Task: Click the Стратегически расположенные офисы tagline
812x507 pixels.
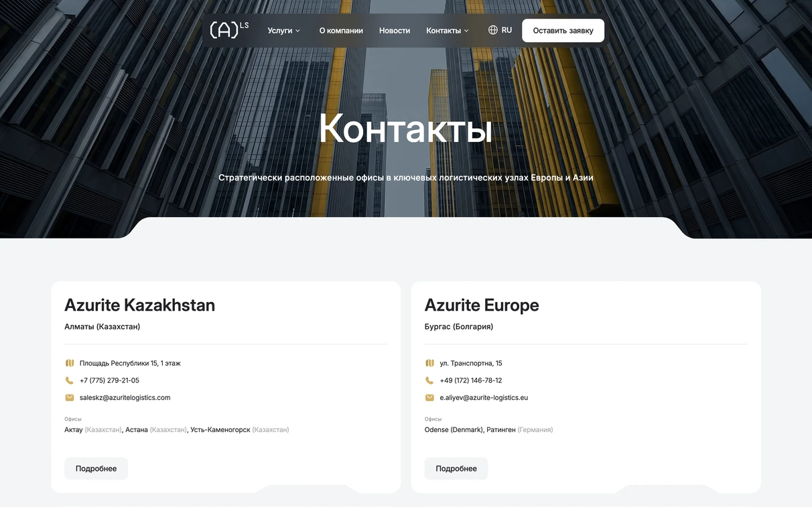Action: (x=406, y=178)
